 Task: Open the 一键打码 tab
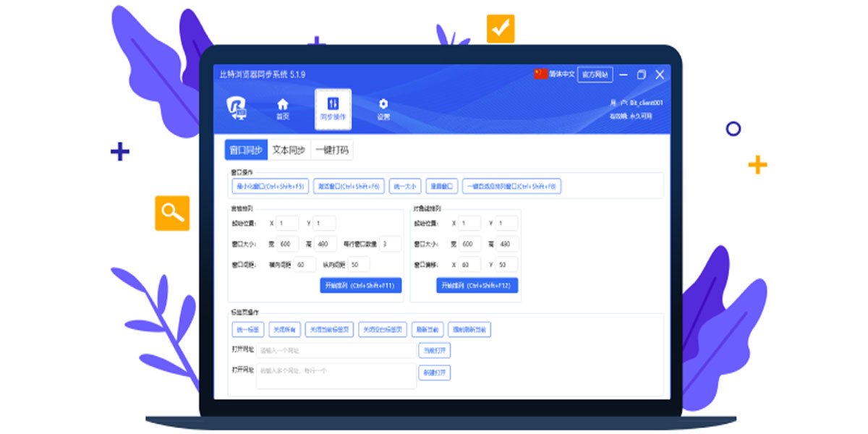point(333,150)
